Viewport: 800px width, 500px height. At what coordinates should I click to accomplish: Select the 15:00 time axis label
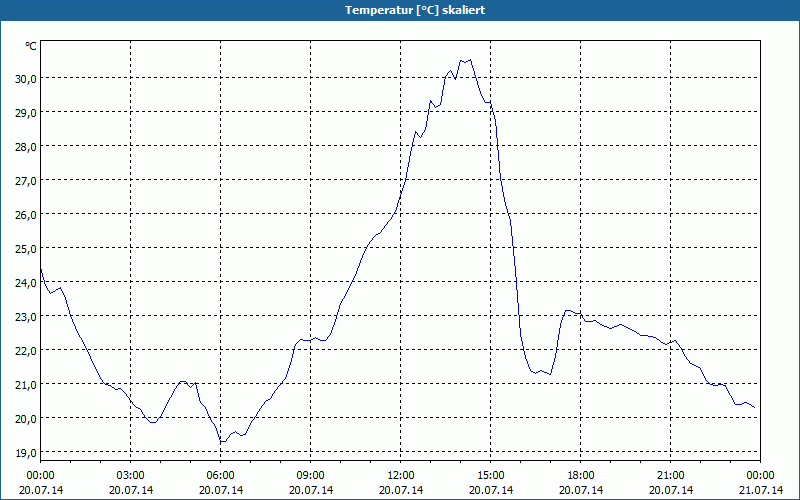click(x=491, y=475)
